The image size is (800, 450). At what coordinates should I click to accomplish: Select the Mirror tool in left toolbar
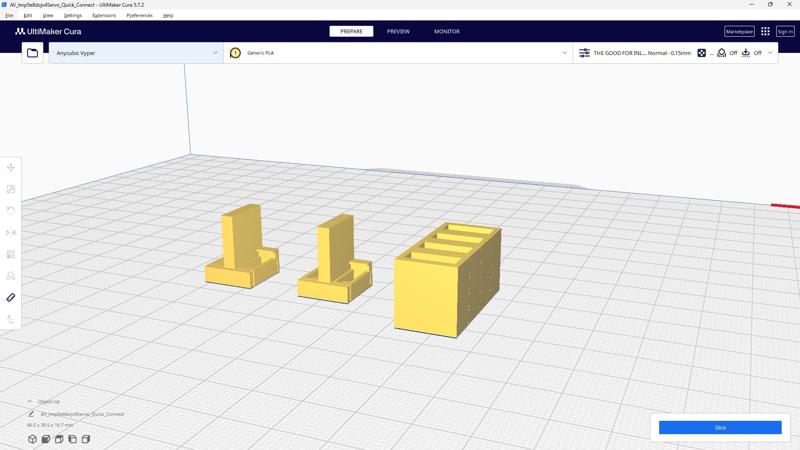pos(11,232)
